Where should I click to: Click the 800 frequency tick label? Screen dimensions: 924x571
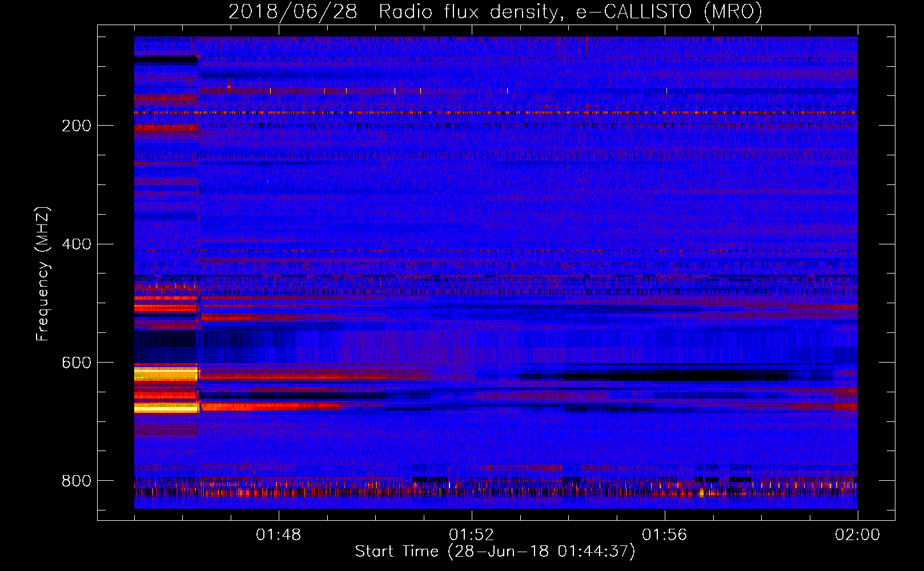(77, 481)
